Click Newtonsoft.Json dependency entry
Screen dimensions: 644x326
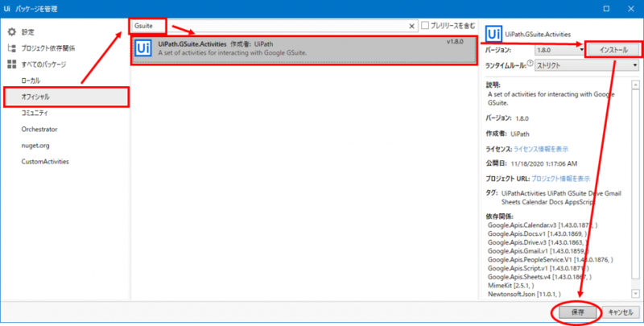tap(524, 294)
